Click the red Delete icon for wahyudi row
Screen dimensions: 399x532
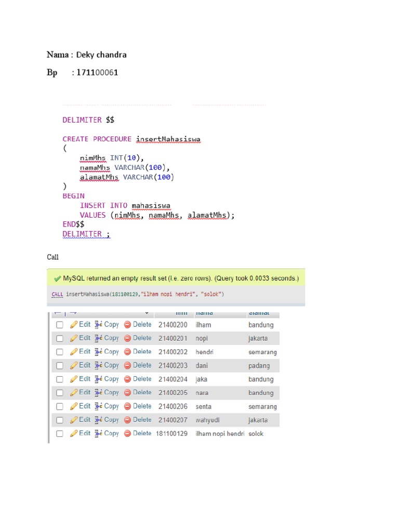point(128,420)
